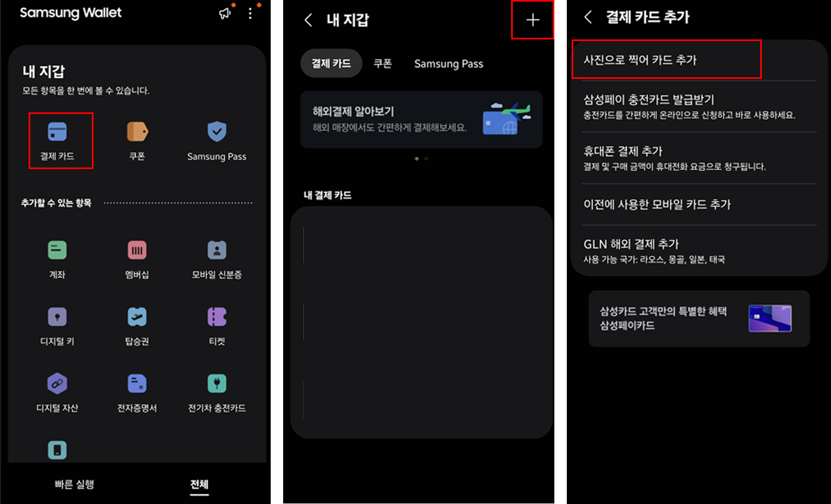Add a 티켓 ticket item
The height and width of the screenshot is (504, 831).
point(217,317)
